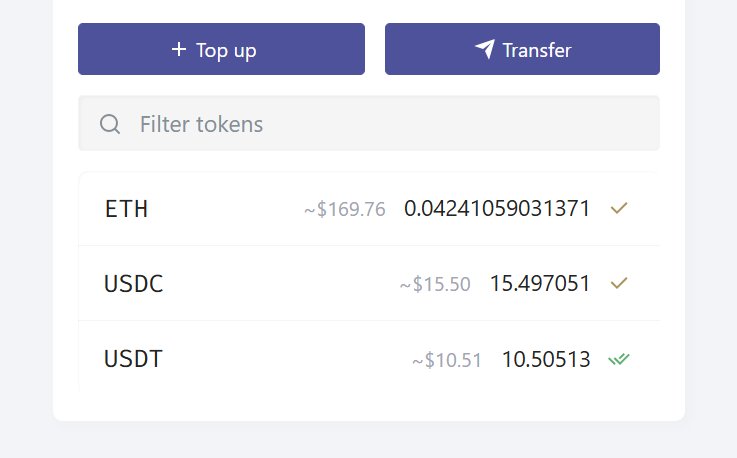
Task: Focus the Filter tokens input field
Action: pos(390,124)
